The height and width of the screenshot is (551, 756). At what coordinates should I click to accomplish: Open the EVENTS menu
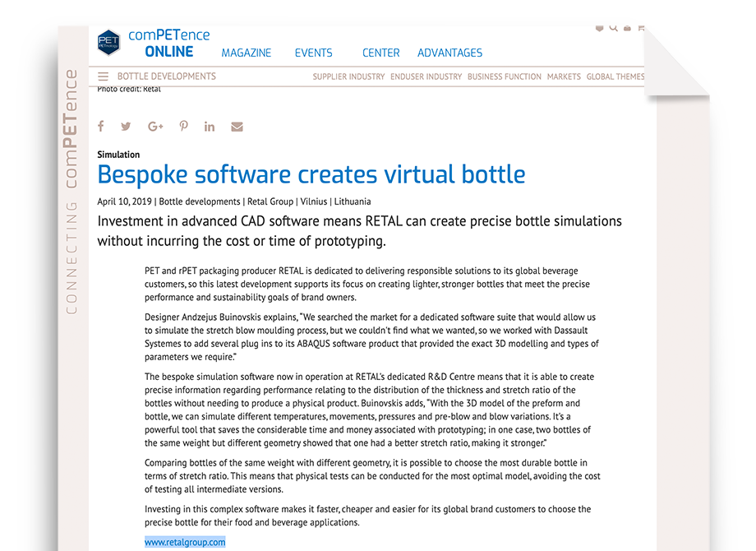(x=313, y=53)
